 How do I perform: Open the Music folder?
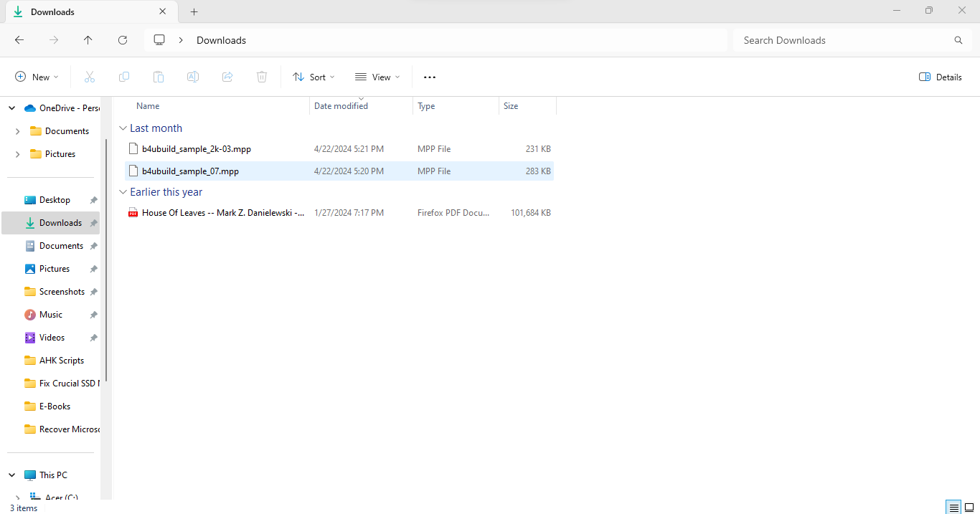[50, 315]
